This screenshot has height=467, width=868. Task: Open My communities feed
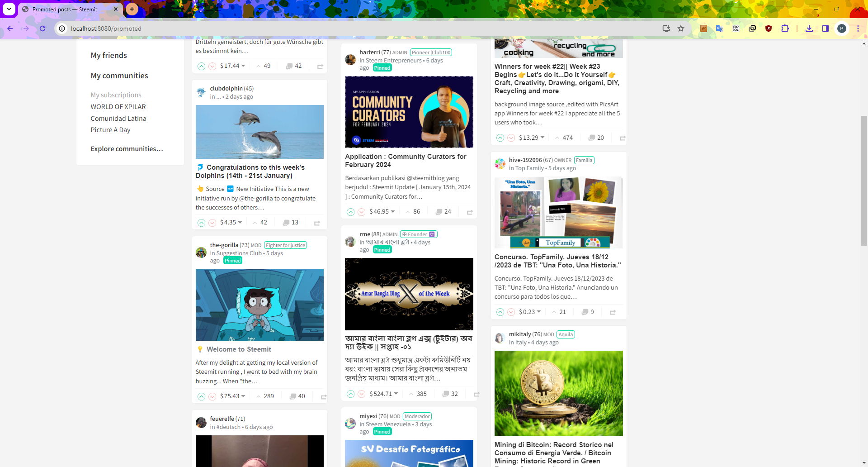click(x=119, y=76)
